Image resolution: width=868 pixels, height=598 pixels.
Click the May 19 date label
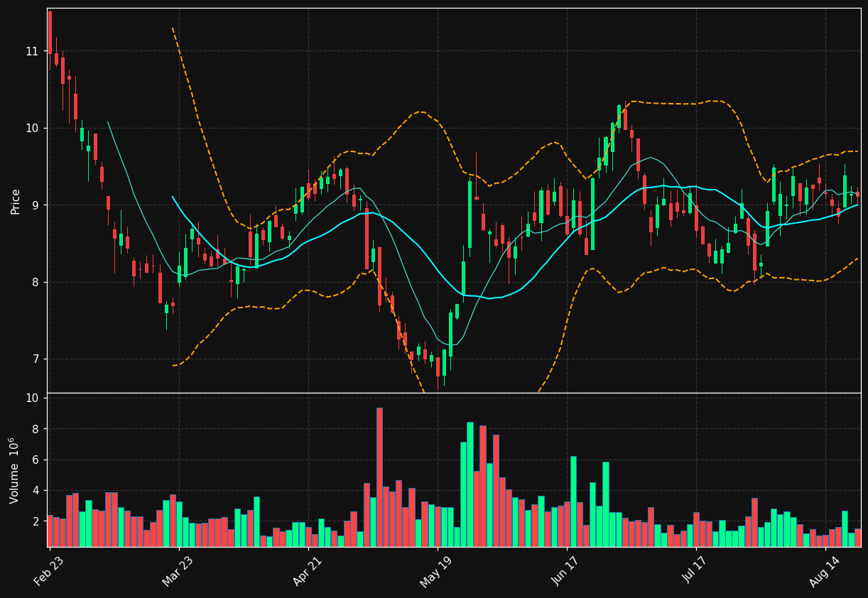(436, 570)
